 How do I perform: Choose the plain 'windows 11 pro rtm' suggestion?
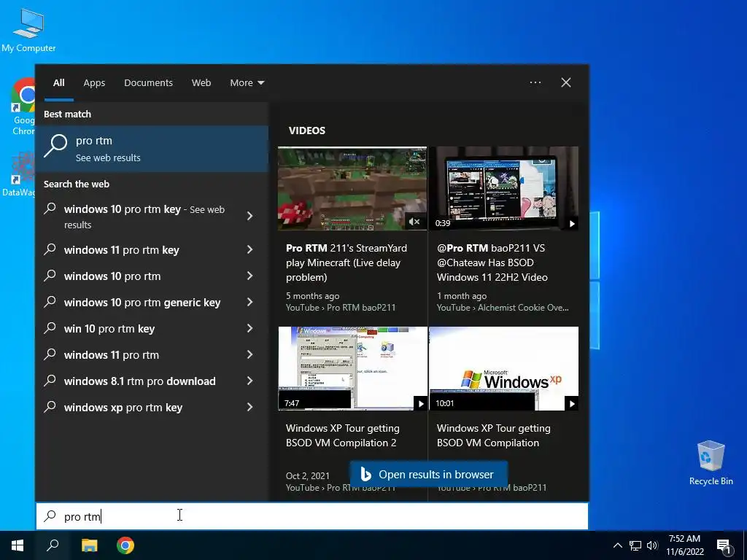coord(112,355)
